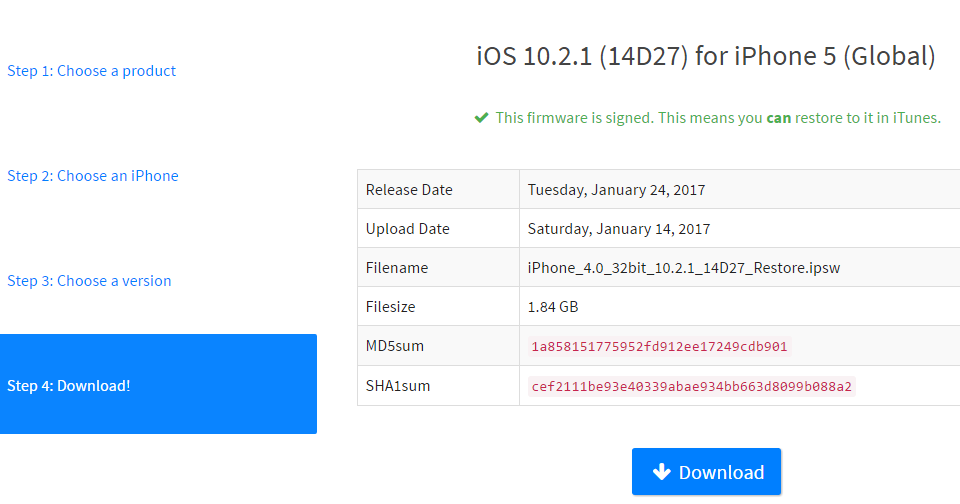
Task: Select the MD5sum hash value
Action: pyautogui.click(x=659, y=347)
